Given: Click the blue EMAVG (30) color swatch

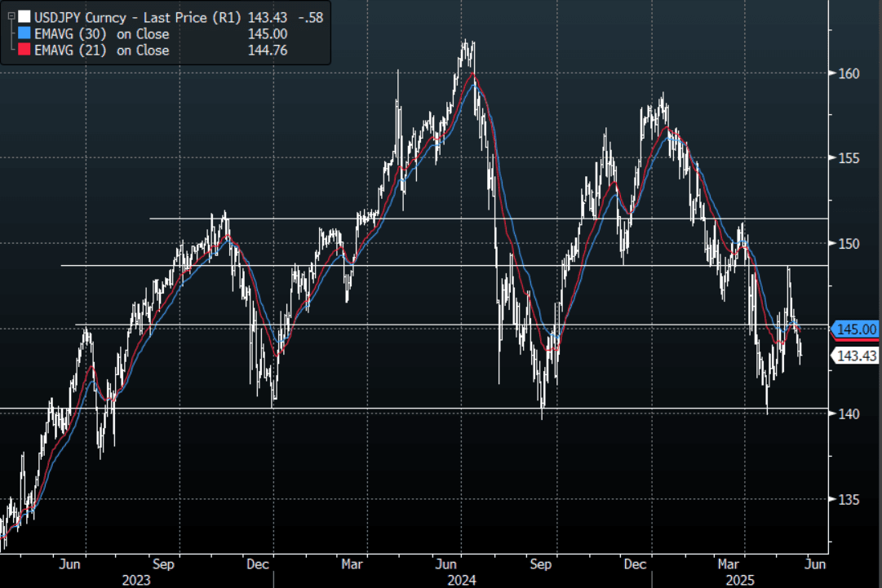Looking at the screenshot, I should pyautogui.click(x=24, y=34).
